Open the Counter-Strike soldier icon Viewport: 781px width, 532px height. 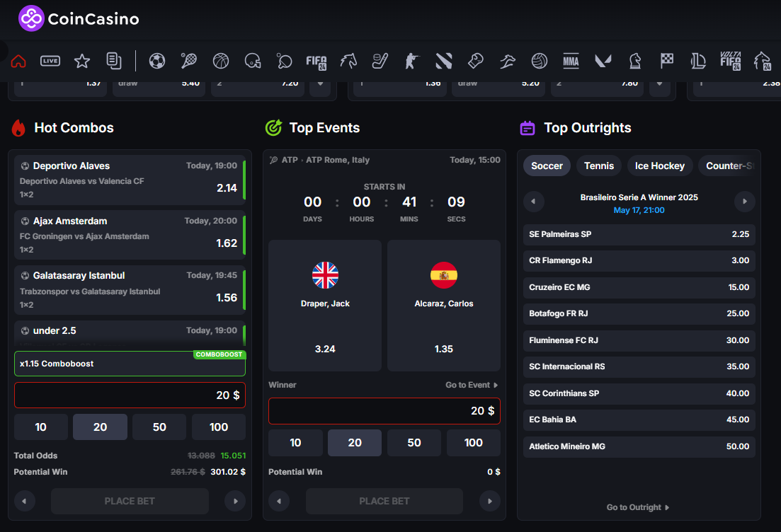412,62
